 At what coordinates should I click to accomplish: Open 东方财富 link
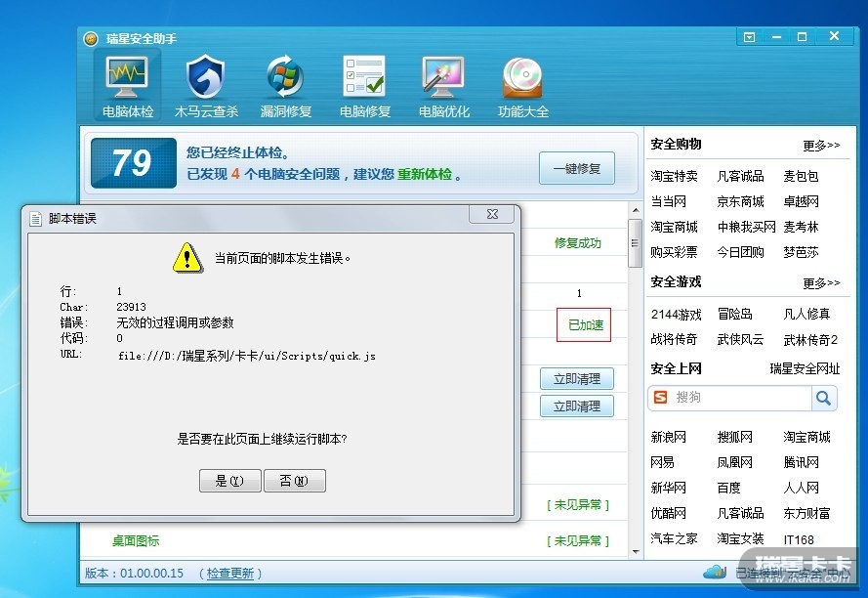click(x=807, y=514)
